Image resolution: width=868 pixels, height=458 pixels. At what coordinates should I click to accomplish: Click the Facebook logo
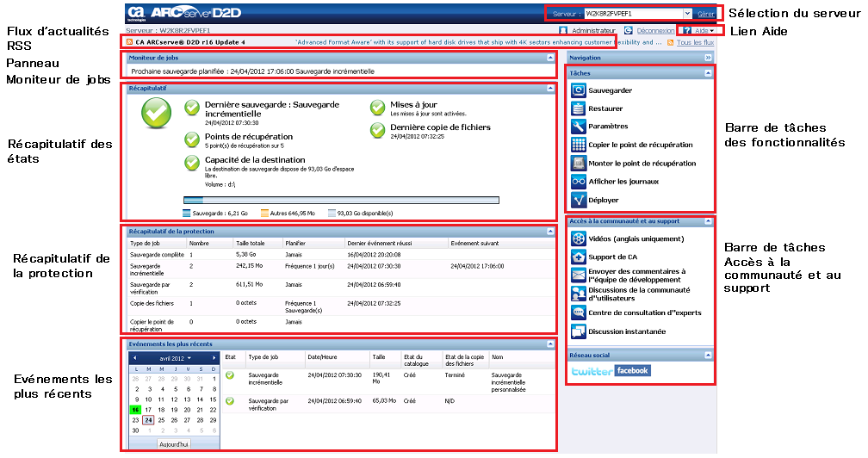point(632,370)
